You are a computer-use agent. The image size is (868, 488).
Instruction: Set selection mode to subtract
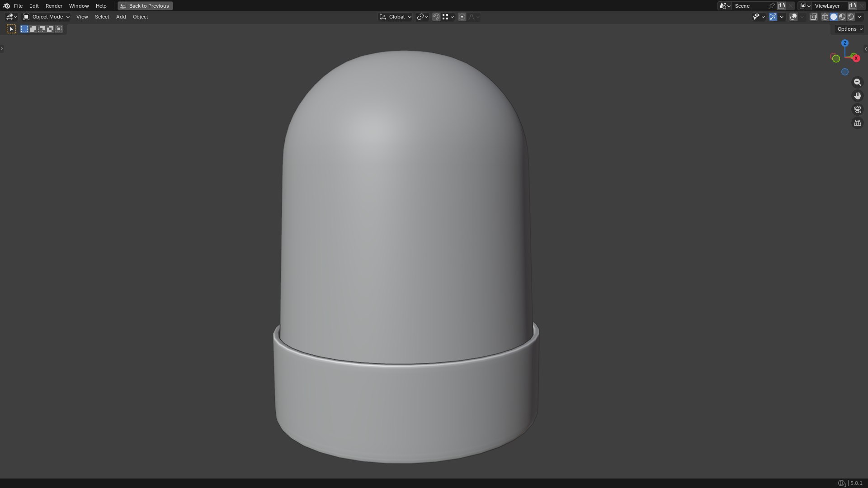[42, 29]
